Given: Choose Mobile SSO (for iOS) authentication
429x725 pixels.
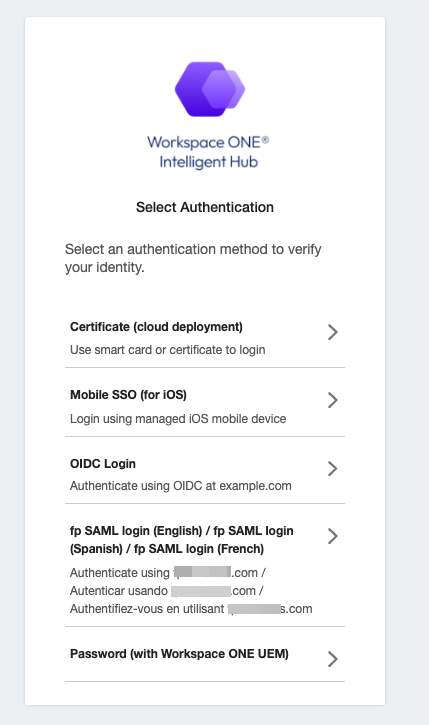Looking at the screenshot, I should coord(129,395).
